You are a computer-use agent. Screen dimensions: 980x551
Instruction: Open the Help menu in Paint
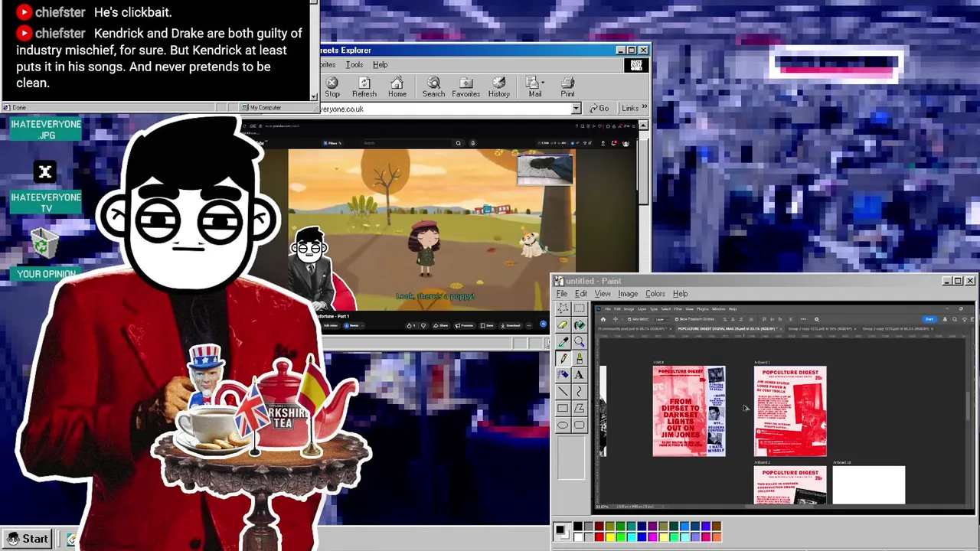(x=680, y=294)
